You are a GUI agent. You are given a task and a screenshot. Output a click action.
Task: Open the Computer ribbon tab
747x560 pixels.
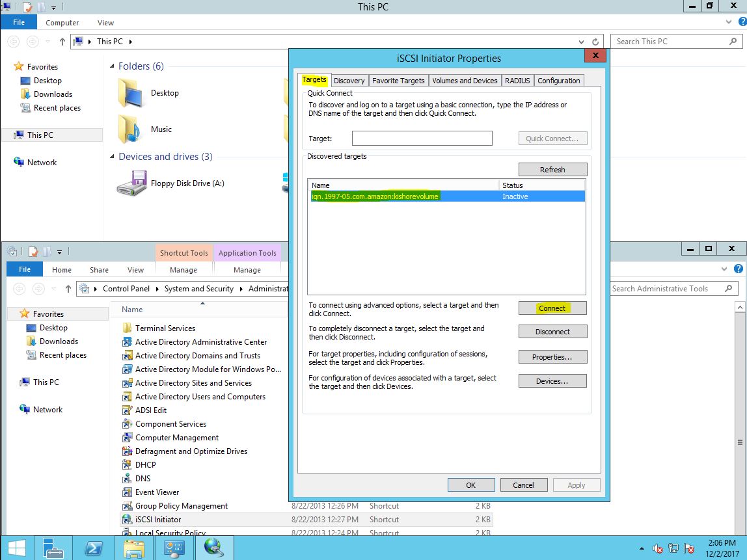point(62,23)
